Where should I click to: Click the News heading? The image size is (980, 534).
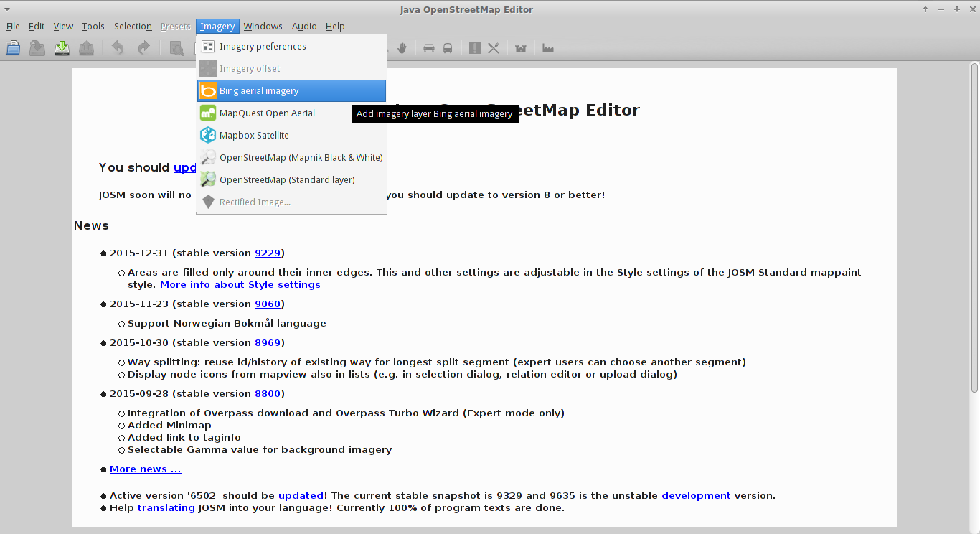click(x=91, y=225)
